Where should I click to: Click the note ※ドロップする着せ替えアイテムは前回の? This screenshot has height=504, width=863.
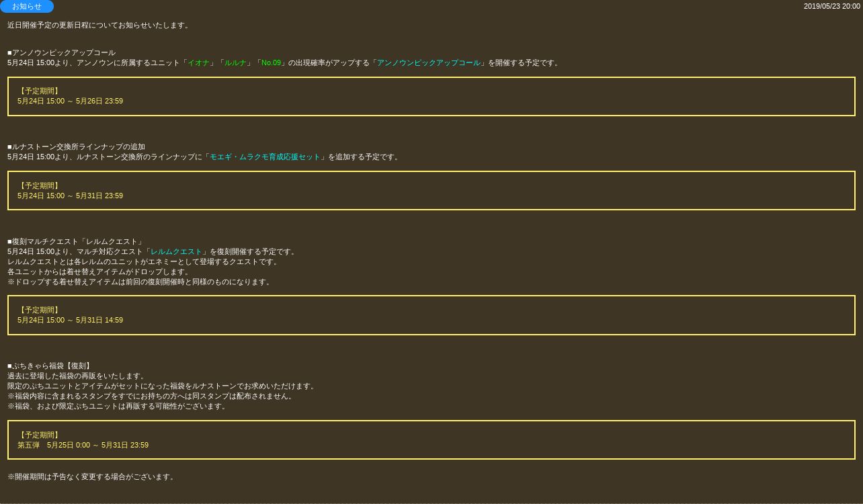pos(140,282)
